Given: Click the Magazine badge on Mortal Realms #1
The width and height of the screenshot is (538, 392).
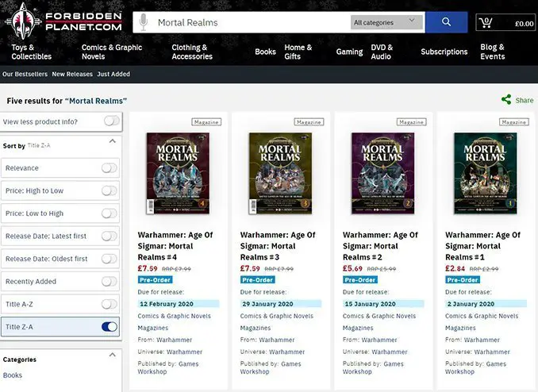Looking at the screenshot, I should (x=513, y=122).
